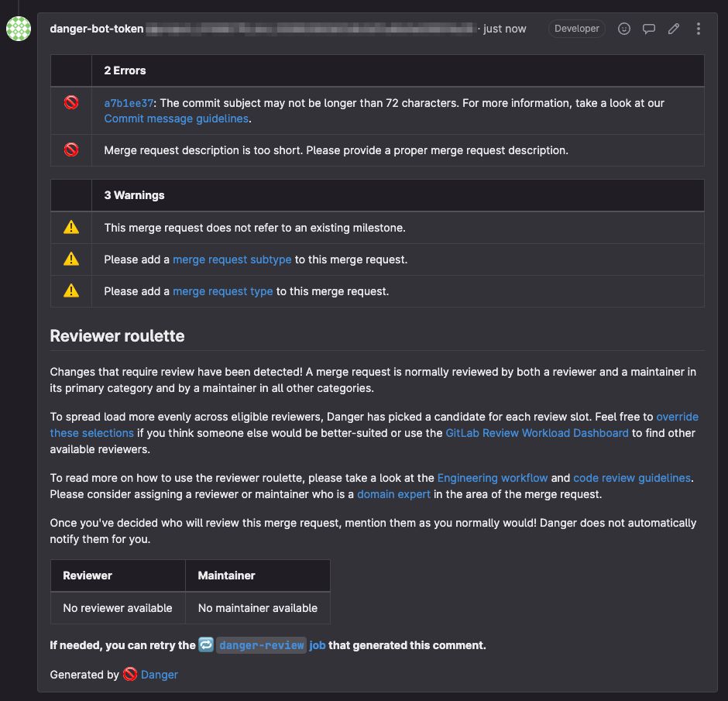Open the Danger link in footer
The width and height of the screenshot is (728, 701).
pyautogui.click(x=160, y=674)
